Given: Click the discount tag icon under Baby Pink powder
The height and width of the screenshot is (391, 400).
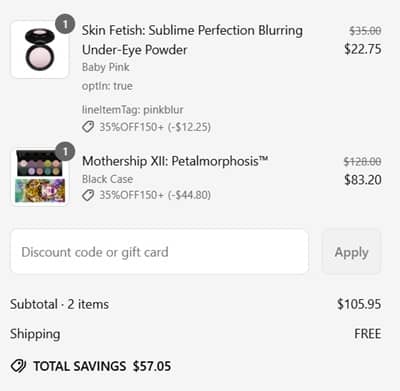Looking at the screenshot, I should click(88, 127).
